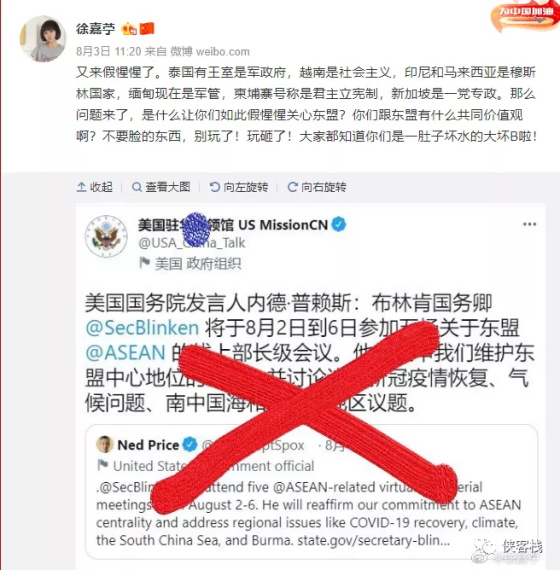
Task: Open the @ASEAN mention link
Action: click(x=125, y=353)
